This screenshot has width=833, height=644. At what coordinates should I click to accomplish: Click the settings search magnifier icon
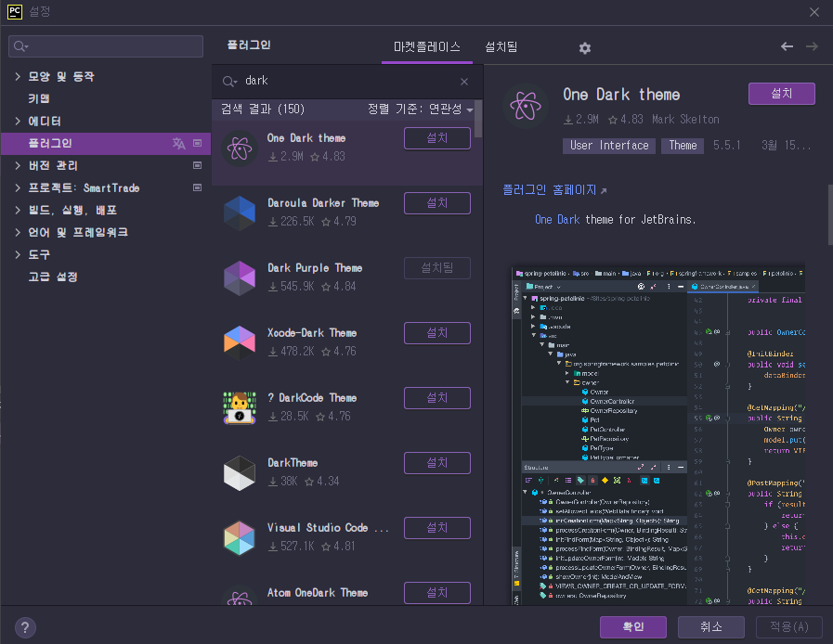click(x=20, y=46)
